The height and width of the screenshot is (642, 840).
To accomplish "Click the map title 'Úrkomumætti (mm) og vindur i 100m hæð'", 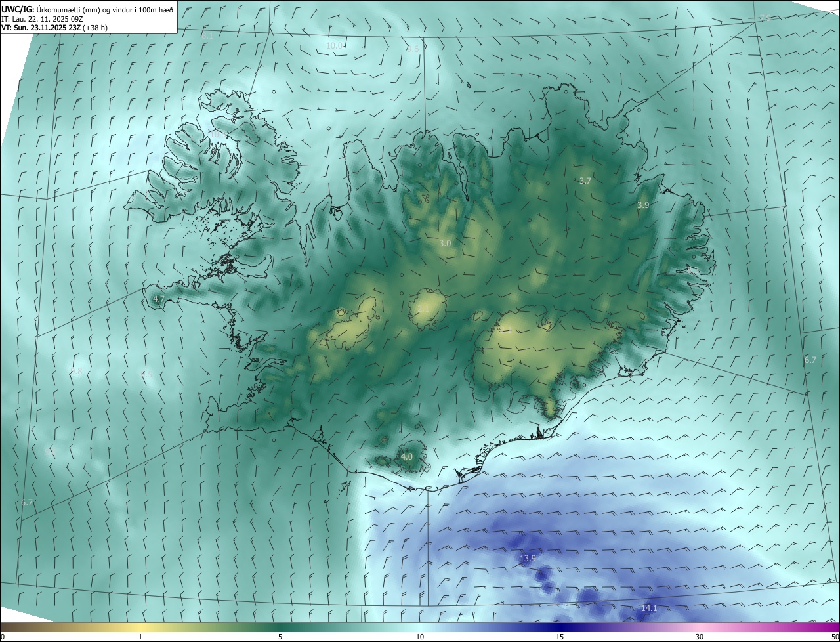I will tap(105, 9).
